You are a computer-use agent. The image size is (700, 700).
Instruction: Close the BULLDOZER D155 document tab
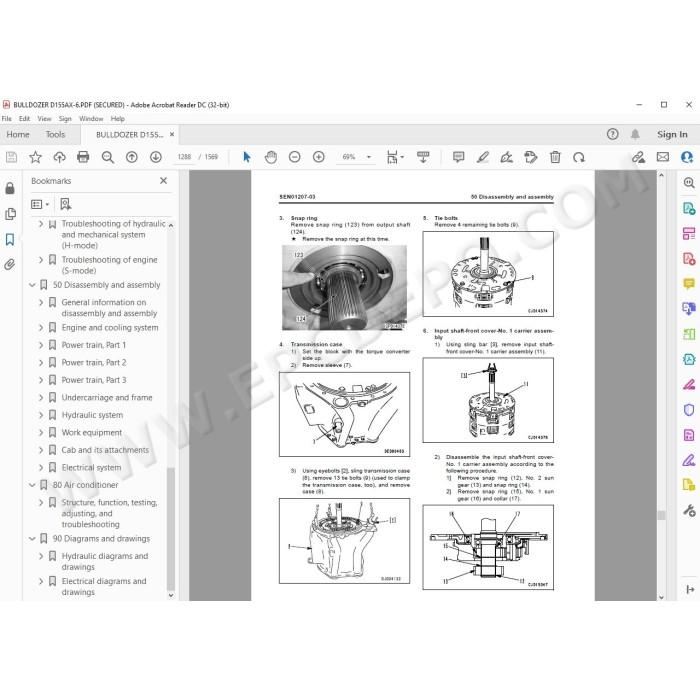pyautogui.click(x=172, y=134)
